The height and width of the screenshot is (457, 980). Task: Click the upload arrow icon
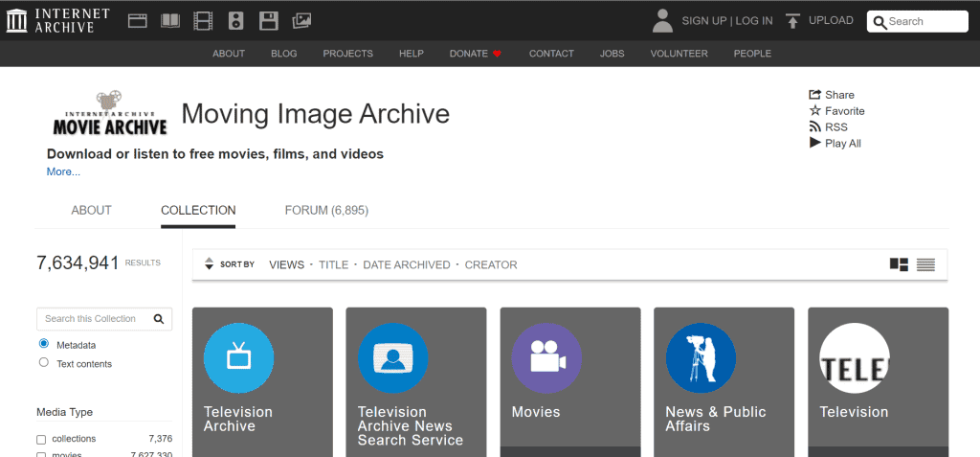tap(793, 21)
